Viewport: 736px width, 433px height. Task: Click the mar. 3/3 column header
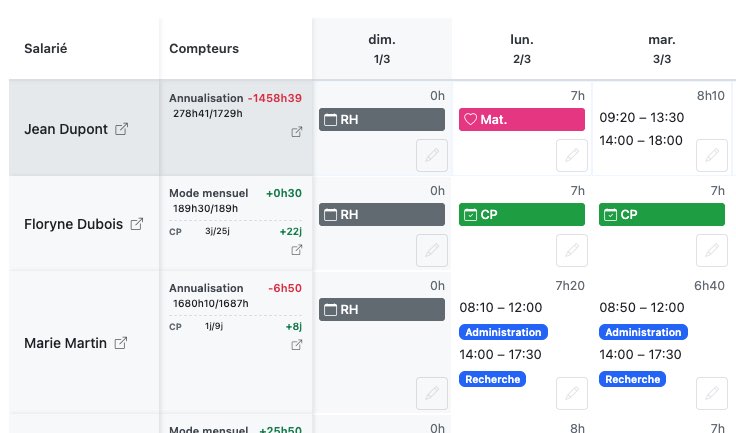coord(661,49)
